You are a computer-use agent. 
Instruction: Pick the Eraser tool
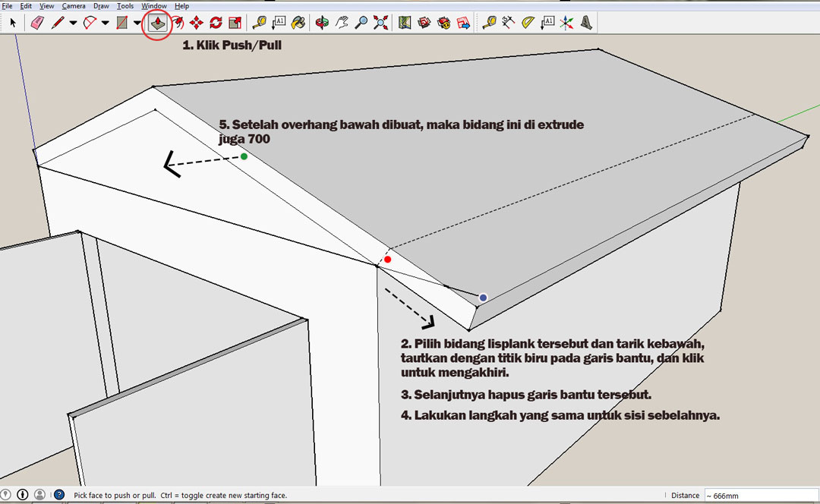(37, 23)
